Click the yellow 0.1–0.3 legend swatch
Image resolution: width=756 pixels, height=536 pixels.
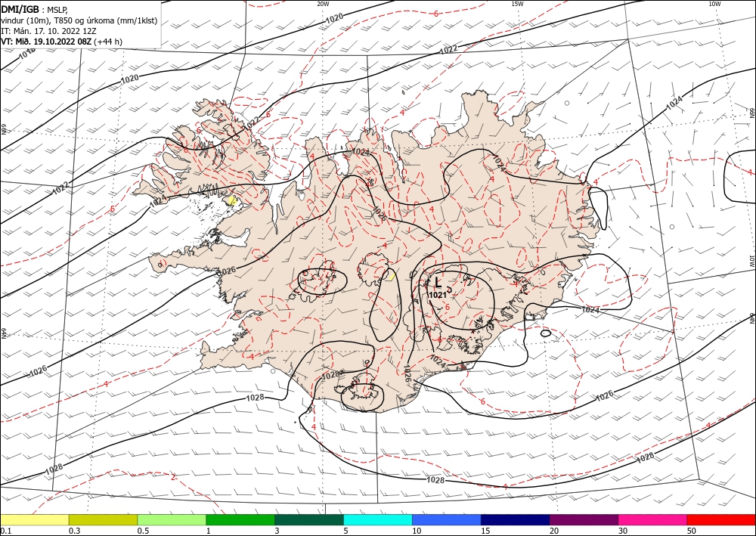34,519
